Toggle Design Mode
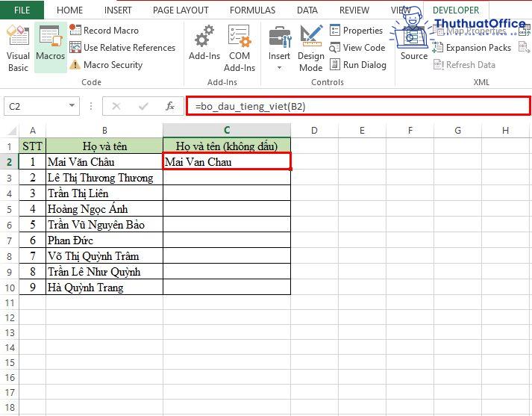This screenshot has height=416, width=532. (311, 49)
